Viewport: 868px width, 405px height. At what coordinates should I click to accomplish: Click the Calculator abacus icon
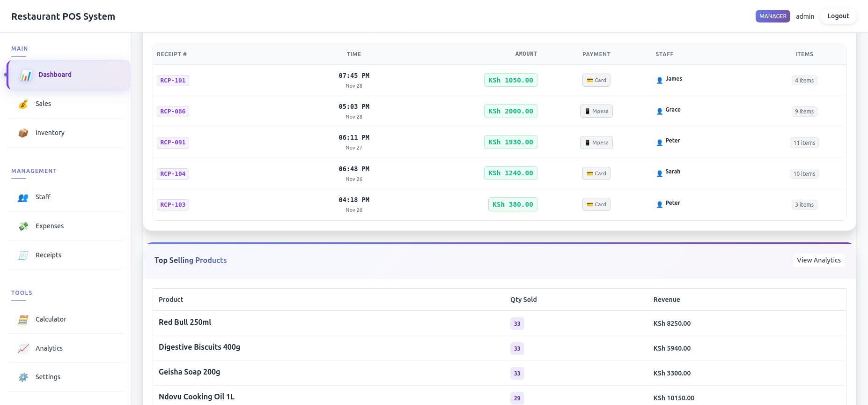click(23, 320)
